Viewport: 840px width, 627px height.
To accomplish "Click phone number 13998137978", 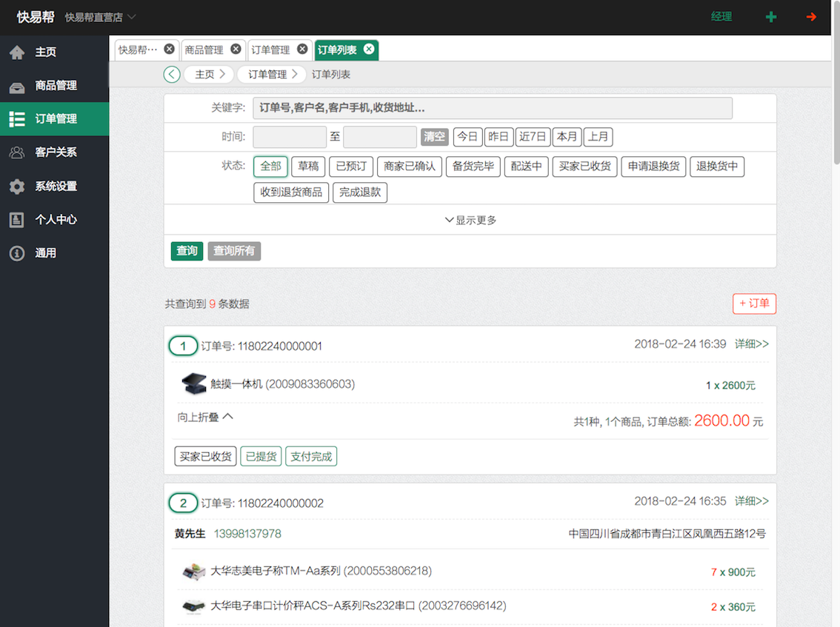I will pos(247,534).
